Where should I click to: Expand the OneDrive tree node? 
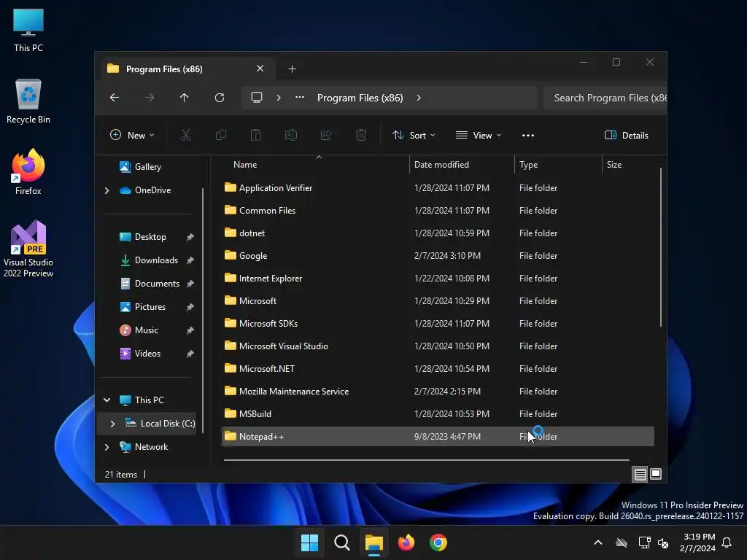point(107,190)
